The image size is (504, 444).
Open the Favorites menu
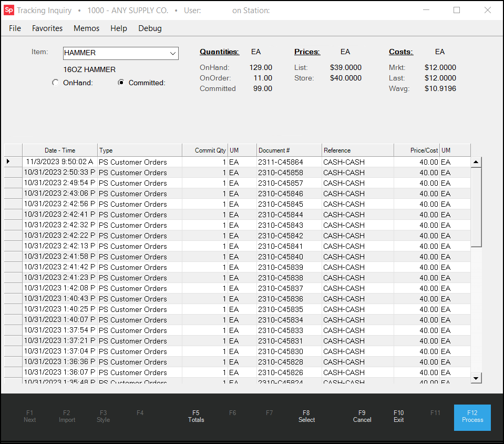point(47,28)
